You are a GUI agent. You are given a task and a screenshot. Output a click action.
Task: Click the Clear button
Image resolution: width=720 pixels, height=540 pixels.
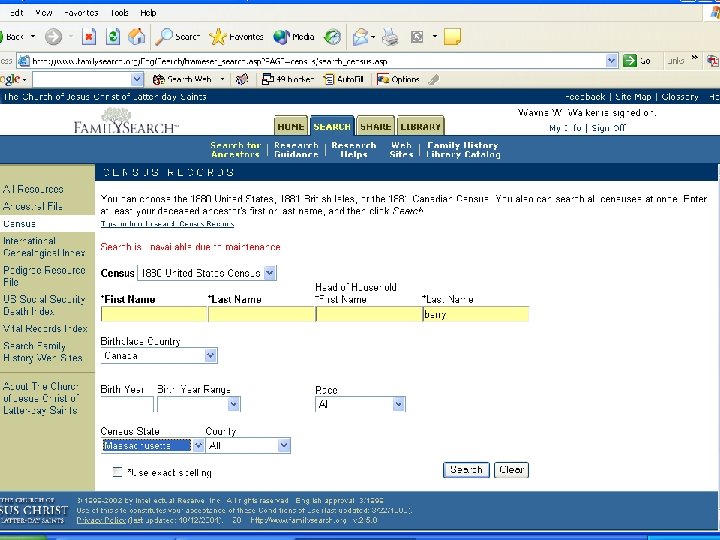(x=511, y=470)
